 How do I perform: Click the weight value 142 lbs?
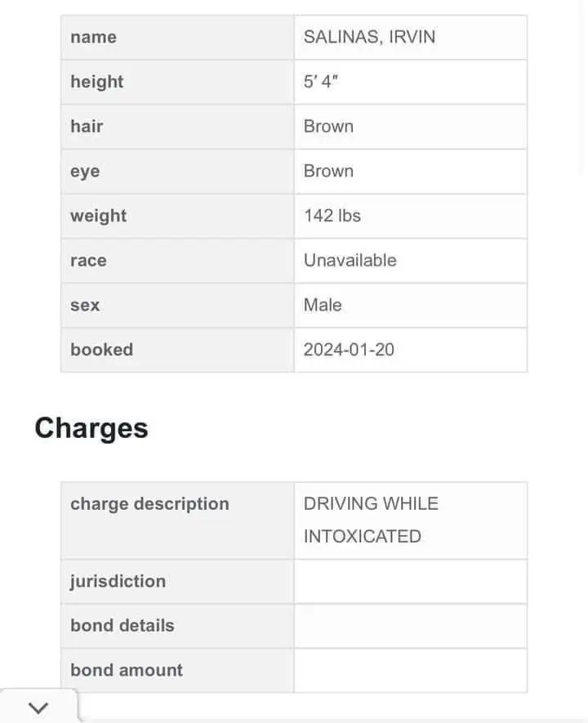(332, 216)
